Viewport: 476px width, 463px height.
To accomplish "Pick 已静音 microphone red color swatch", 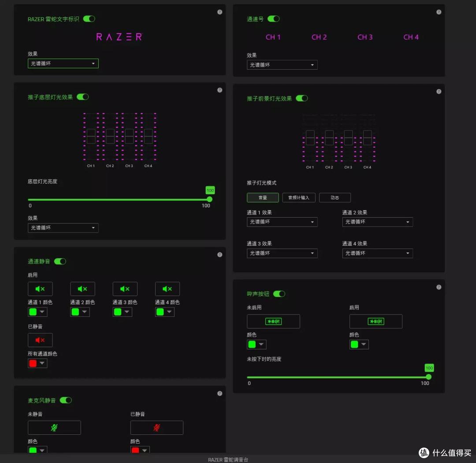I will click(x=135, y=450).
